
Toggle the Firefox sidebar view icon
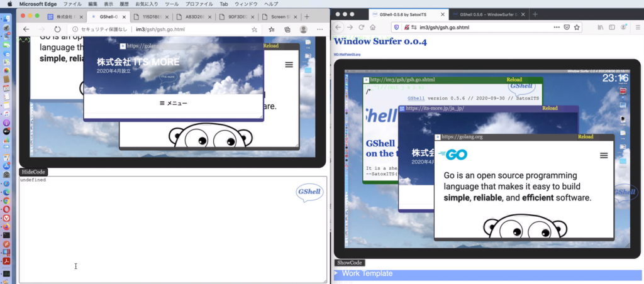(x=612, y=27)
